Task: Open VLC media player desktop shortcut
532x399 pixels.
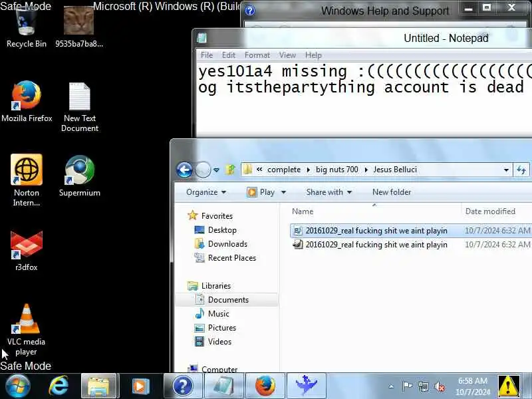Action: click(x=27, y=330)
